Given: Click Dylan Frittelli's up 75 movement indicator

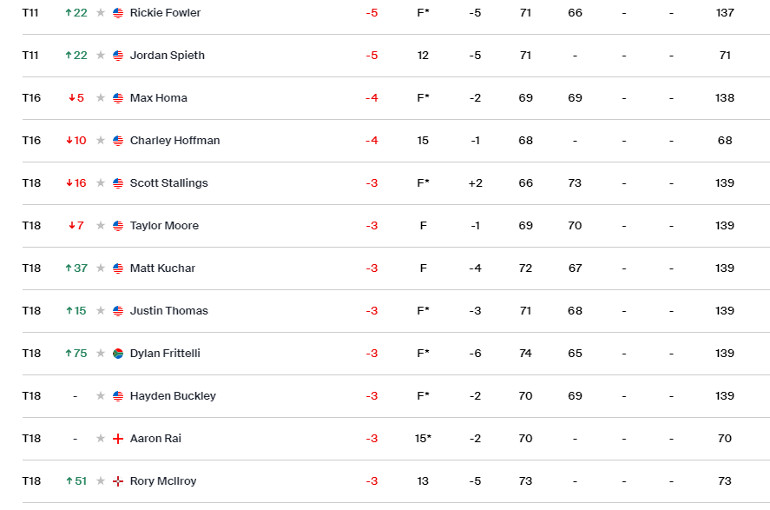Looking at the screenshot, I should 76,353.
